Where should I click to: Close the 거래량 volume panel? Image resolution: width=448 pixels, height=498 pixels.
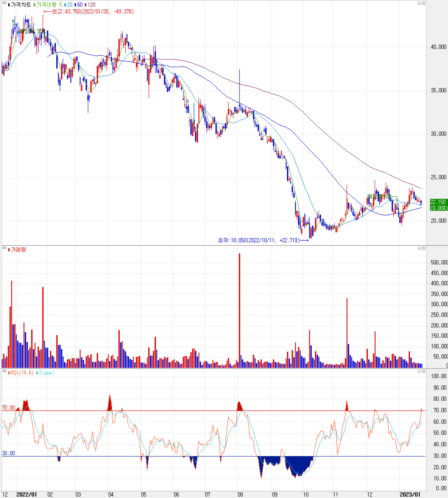423,248
